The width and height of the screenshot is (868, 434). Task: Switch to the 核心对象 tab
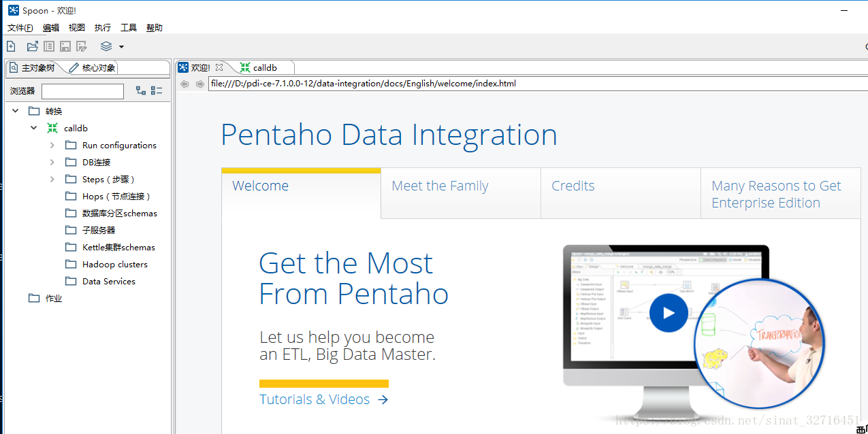(x=93, y=68)
